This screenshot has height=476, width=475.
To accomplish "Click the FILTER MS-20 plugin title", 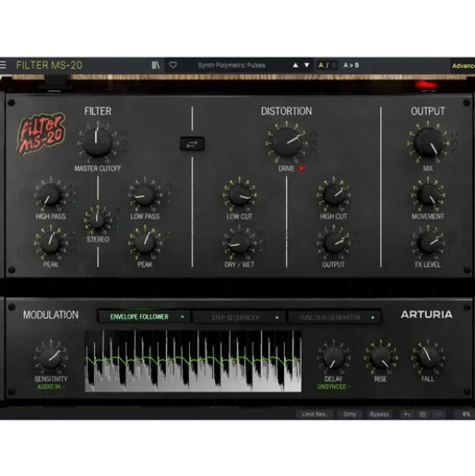I will point(49,65).
